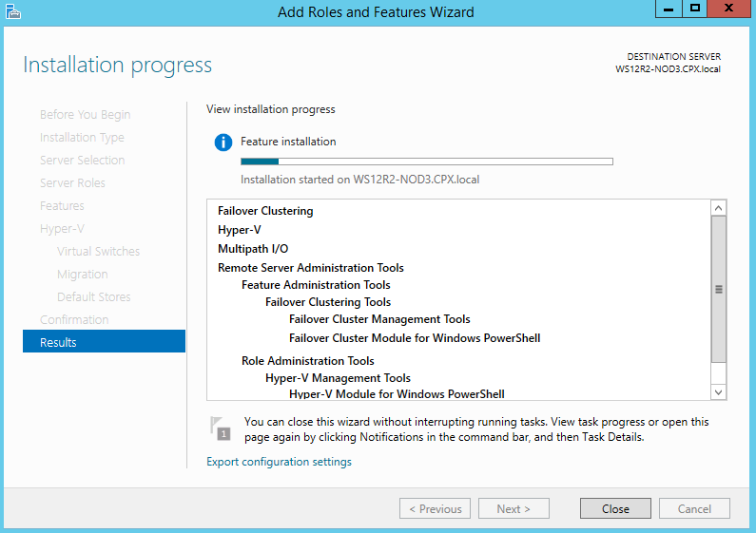Click the Feature installation label
The height and width of the screenshot is (533, 756).
tap(288, 142)
